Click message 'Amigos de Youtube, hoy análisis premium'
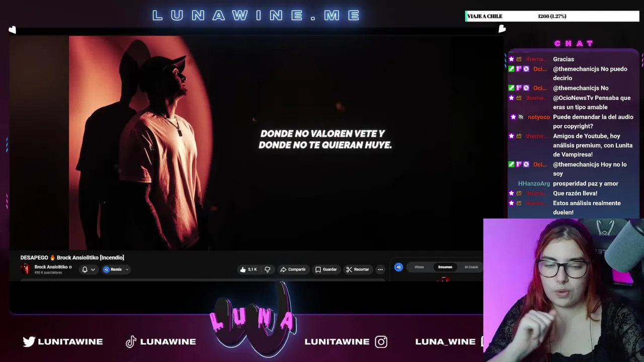644x362 pixels. pos(593,145)
